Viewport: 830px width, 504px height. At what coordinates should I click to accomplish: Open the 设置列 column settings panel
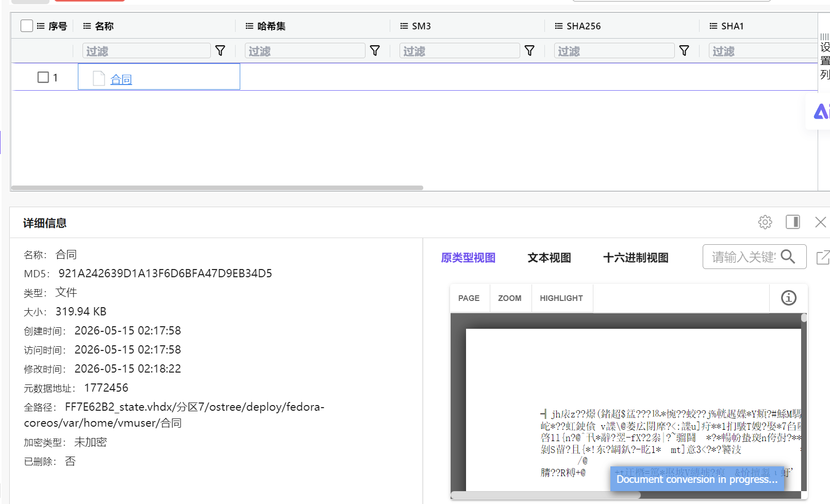click(825, 57)
